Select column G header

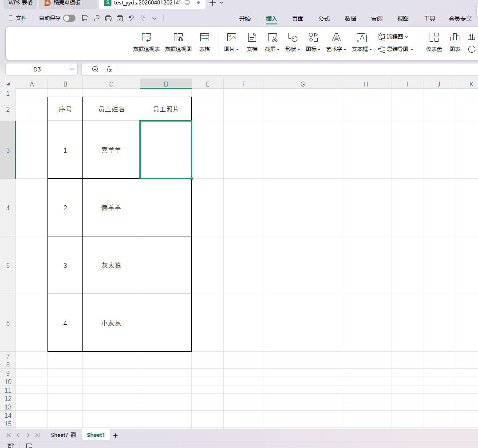point(302,84)
